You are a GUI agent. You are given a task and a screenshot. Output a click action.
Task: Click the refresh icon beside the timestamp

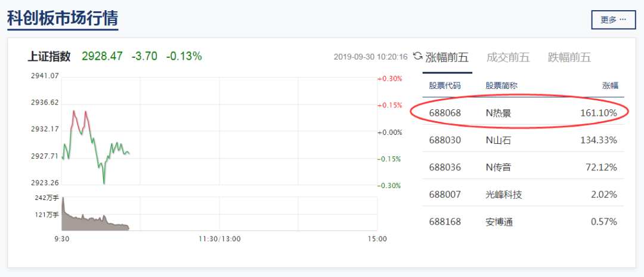[x=417, y=57]
